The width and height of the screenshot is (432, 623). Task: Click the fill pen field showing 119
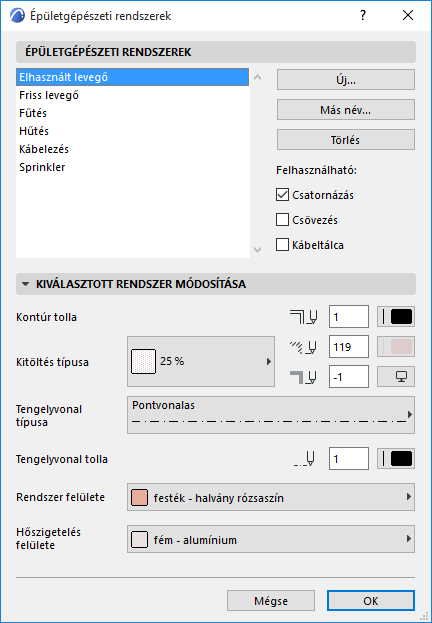click(x=349, y=347)
